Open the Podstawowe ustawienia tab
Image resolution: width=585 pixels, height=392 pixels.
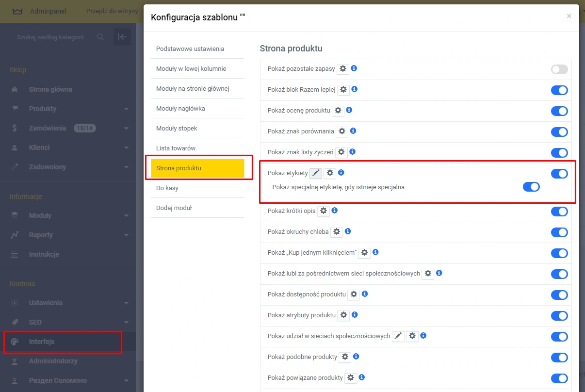[x=190, y=49]
